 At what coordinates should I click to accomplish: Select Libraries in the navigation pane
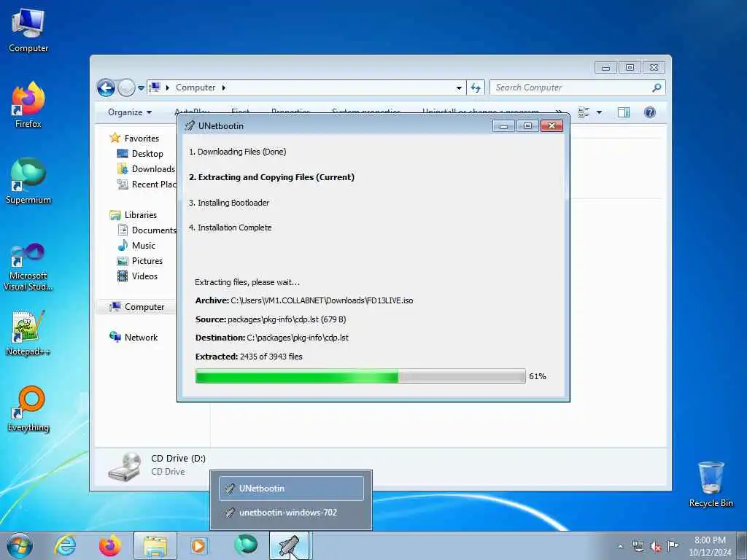tap(133, 215)
